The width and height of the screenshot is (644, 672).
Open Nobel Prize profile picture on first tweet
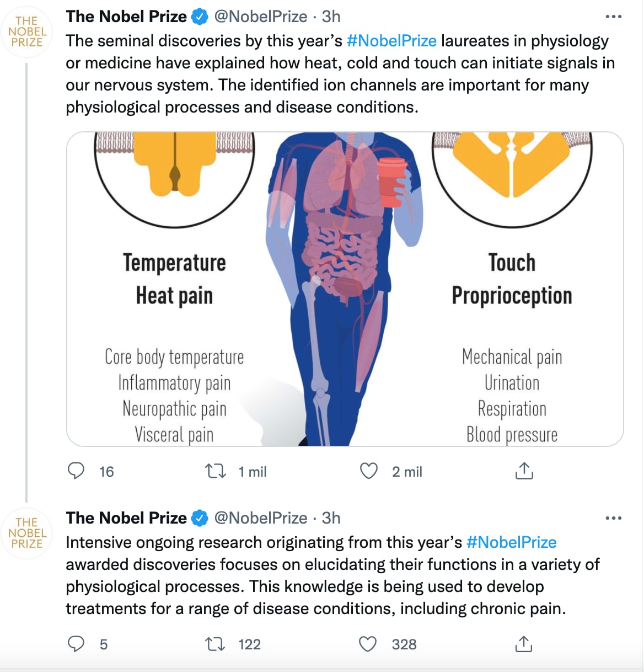click(27, 32)
